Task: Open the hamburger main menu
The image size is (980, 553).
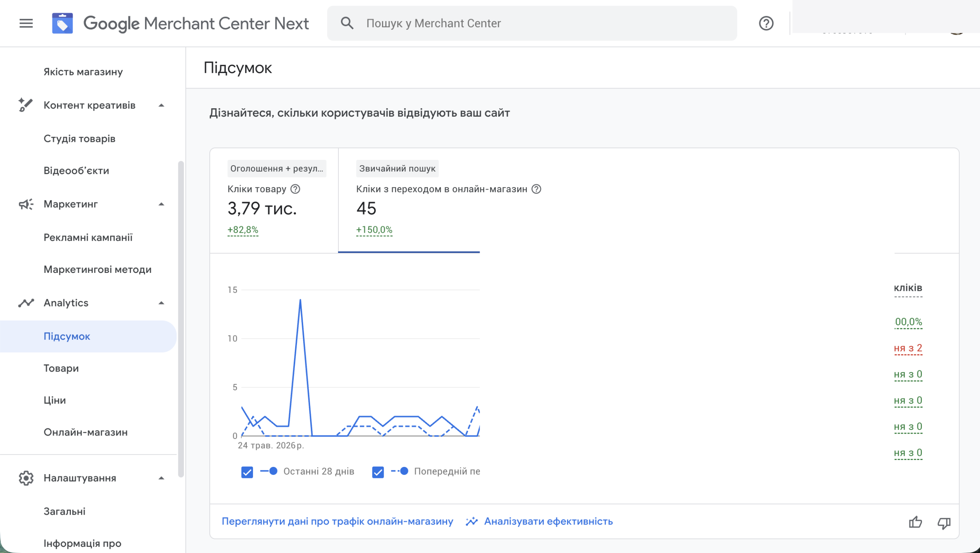Action: 26,23
